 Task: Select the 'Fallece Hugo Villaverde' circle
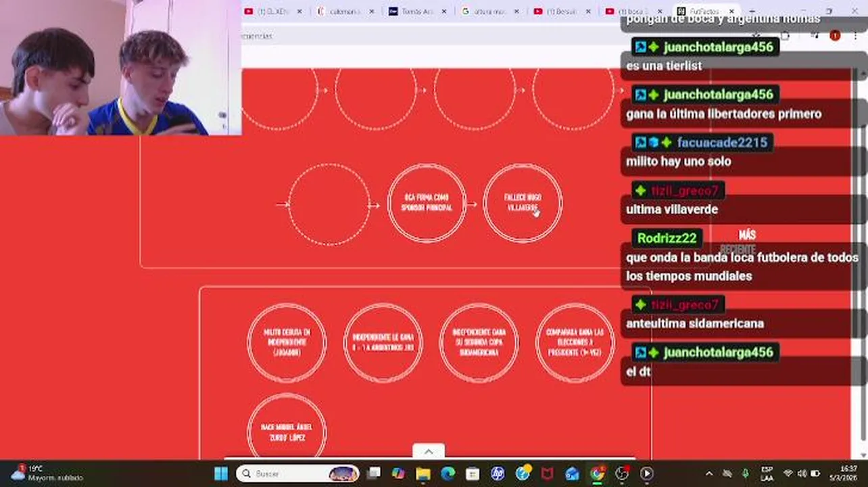tap(523, 203)
